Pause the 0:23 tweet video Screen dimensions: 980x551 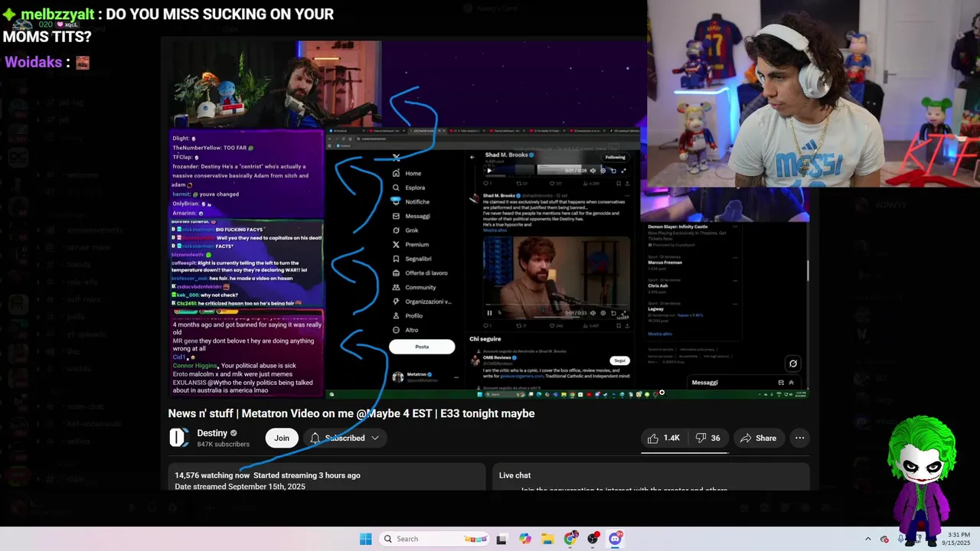tap(490, 312)
